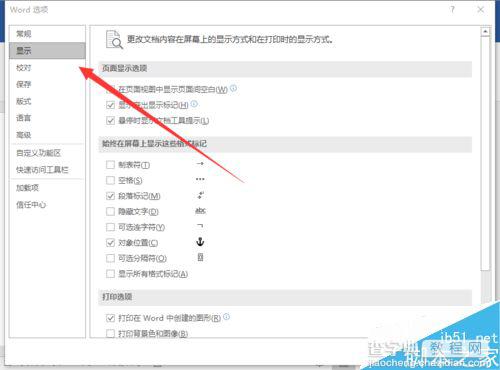Open the 版式 category

tap(47, 101)
